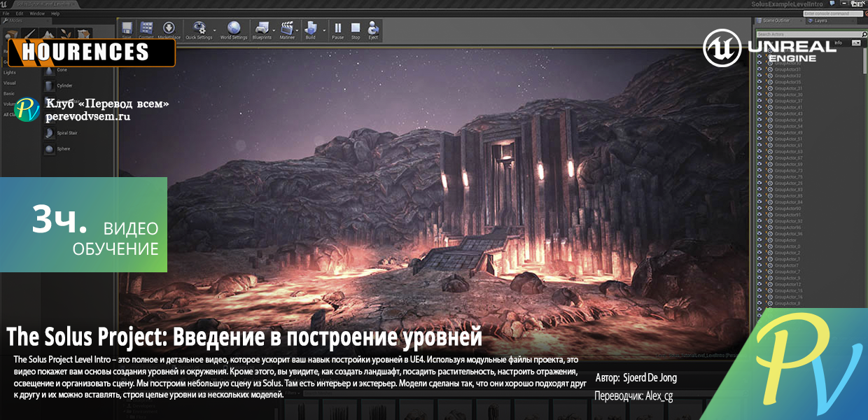Toggle visibility eye of GroupActor_49

click(759, 132)
